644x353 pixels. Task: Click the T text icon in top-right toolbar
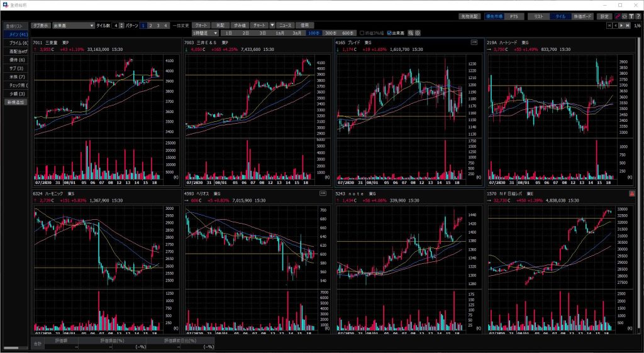pos(630,16)
